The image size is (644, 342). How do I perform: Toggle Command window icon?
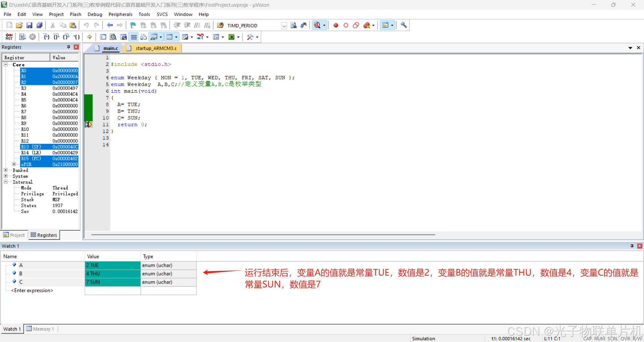tap(103, 37)
